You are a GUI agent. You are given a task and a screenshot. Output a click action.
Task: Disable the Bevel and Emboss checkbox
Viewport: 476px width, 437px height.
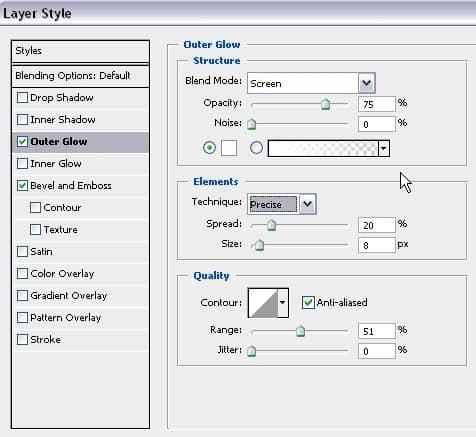pos(22,186)
